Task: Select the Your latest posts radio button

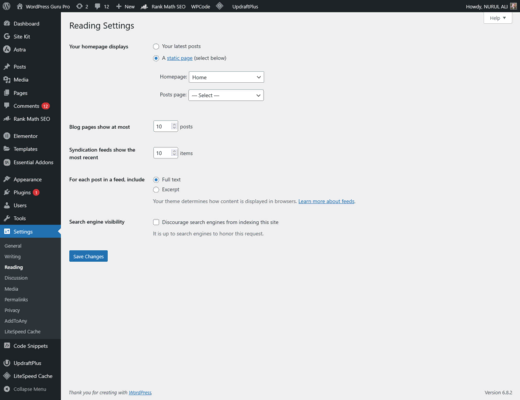Action: (156, 46)
